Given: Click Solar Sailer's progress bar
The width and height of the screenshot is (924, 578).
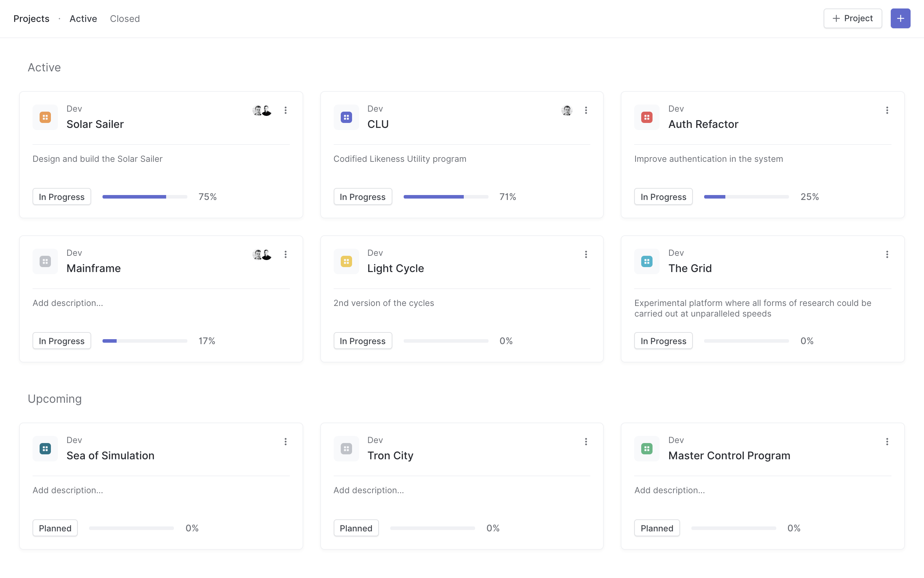Looking at the screenshot, I should coord(144,196).
